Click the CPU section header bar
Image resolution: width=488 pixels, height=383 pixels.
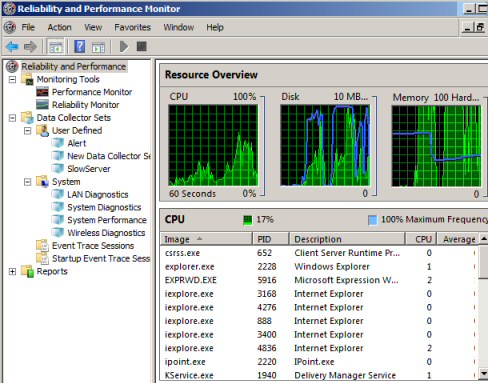tap(324, 219)
